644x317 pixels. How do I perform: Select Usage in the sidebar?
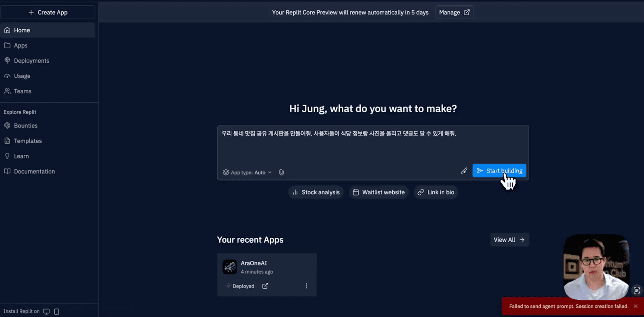click(47, 76)
